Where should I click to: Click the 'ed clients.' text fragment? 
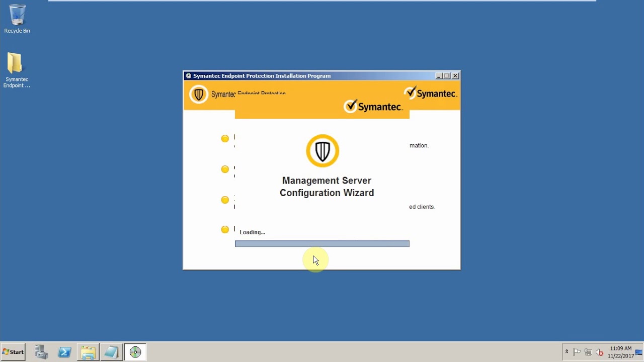pos(422,207)
